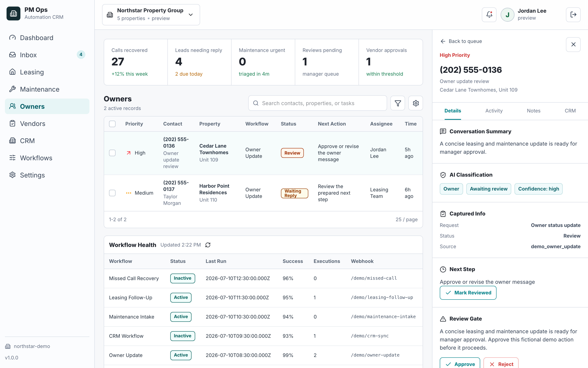Close the detail panel with X
This screenshot has height=368, width=588.
click(x=573, y=45)
